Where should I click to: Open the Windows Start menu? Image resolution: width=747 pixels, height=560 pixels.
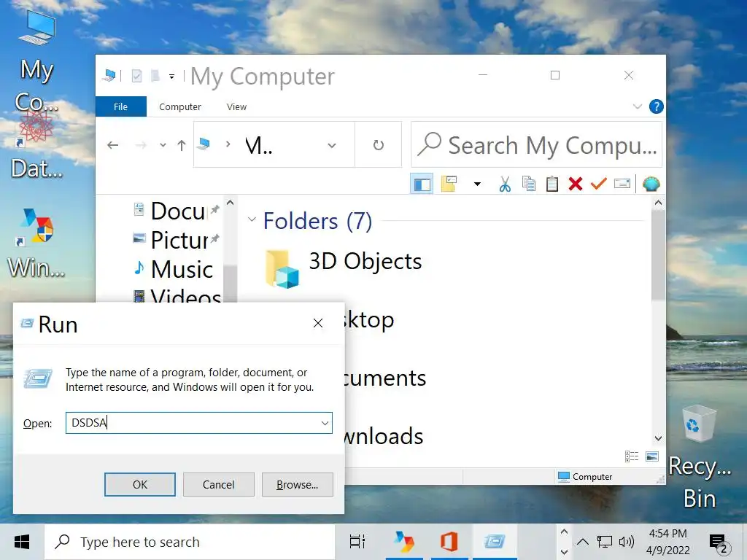point(22,542)
